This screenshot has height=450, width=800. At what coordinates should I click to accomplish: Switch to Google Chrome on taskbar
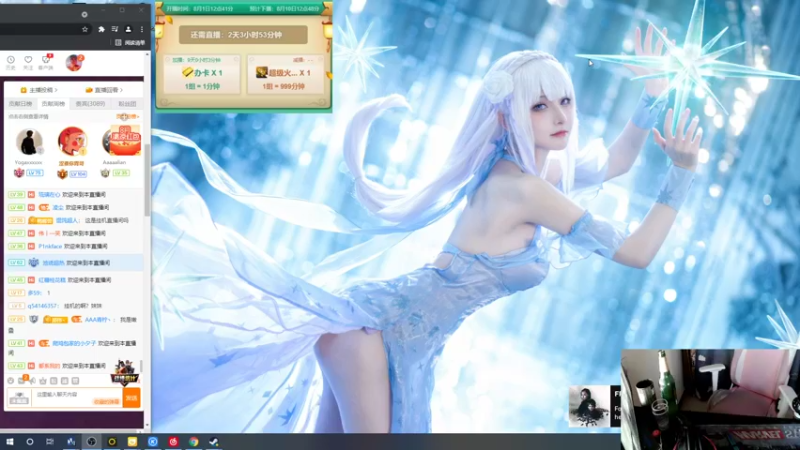193,442
